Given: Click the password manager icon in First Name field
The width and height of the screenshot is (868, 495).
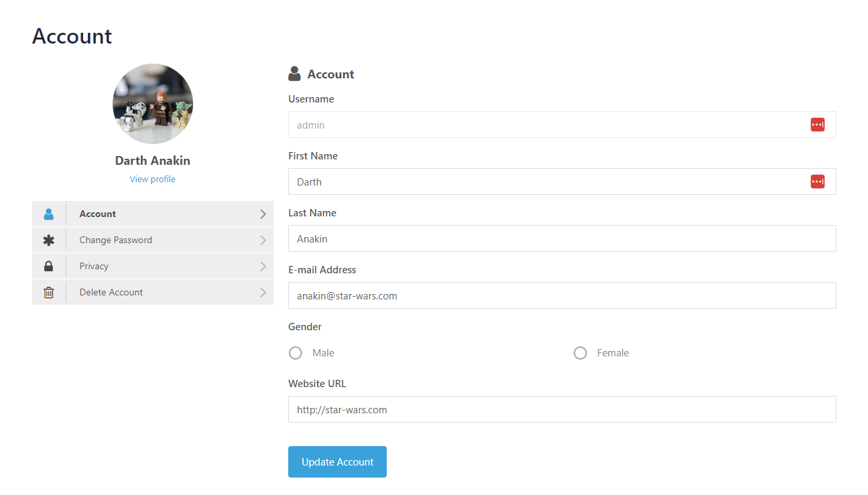Looking at the screenshot, I should 817,182.
